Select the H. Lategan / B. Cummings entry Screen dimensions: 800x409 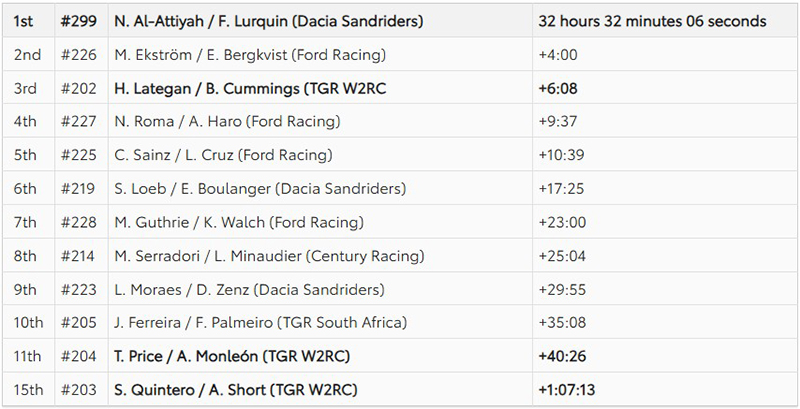251,88
